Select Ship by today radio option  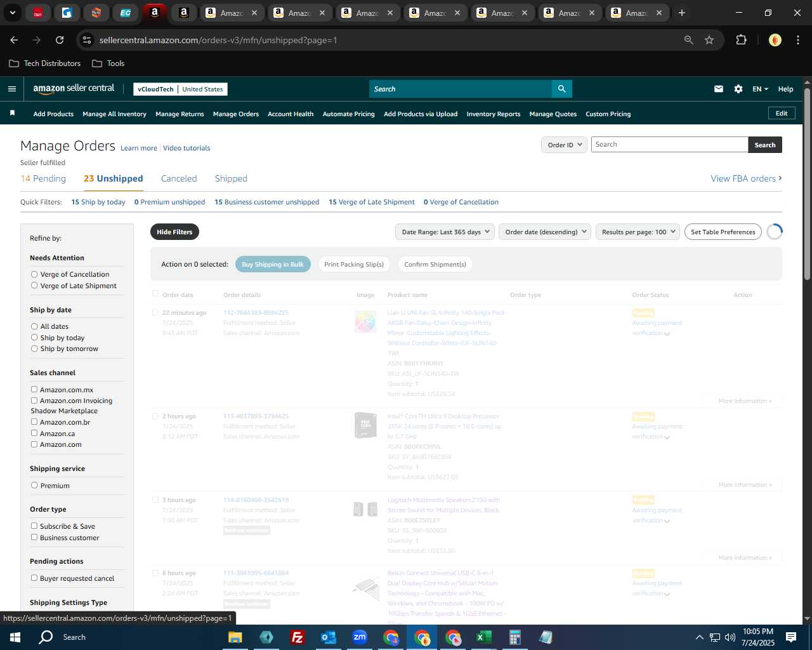click(x=34, y=338)
